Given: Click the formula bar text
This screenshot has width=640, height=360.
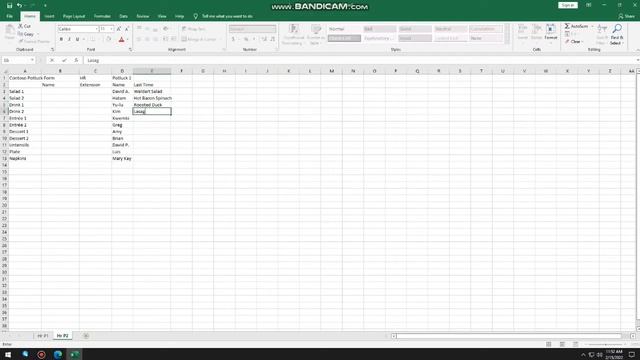Looking at the screenshot, I should pos(93,60).
